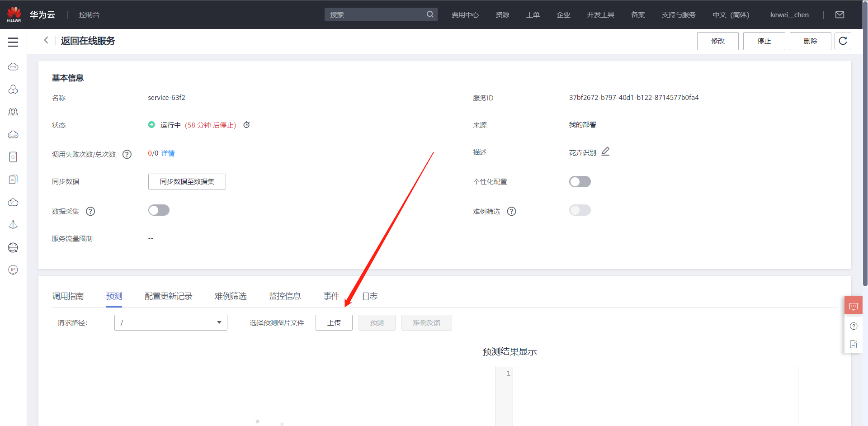
Task: Click the three-circles cluster sidebar icon
Action: pyautogui.click(x=13, y=90)
